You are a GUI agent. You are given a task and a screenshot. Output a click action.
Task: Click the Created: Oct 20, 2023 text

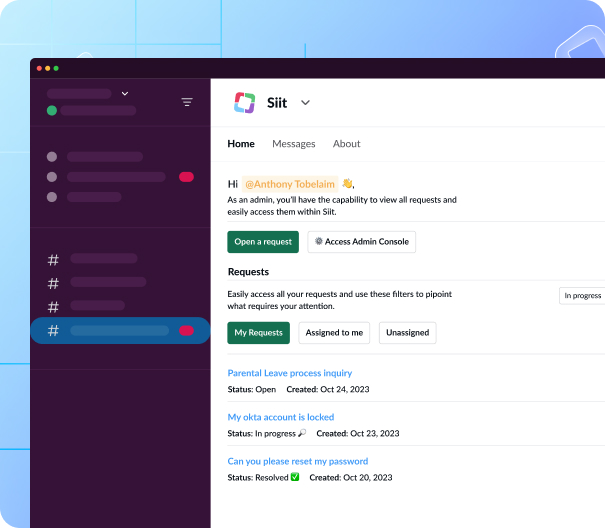(351, 477)
